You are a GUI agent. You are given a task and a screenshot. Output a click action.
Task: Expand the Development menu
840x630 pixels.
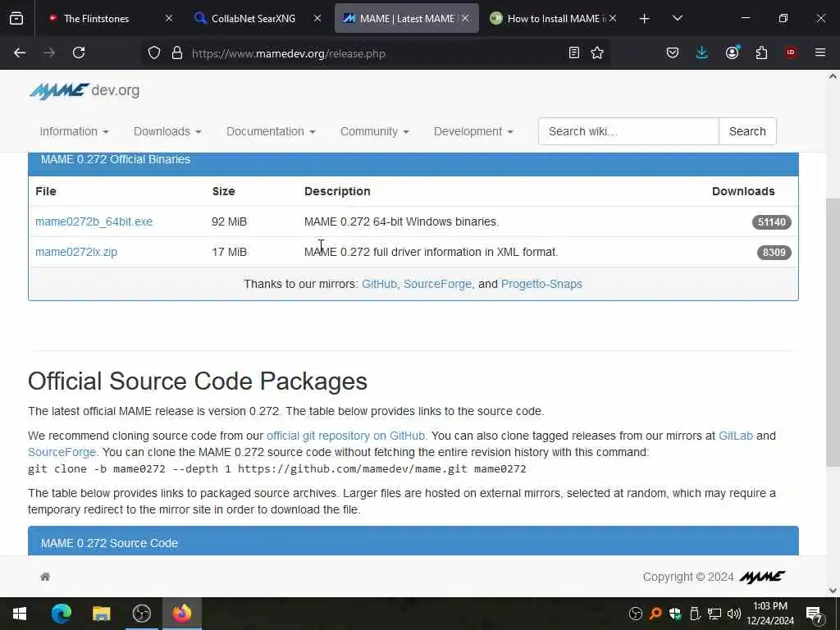tap(473, 132)
